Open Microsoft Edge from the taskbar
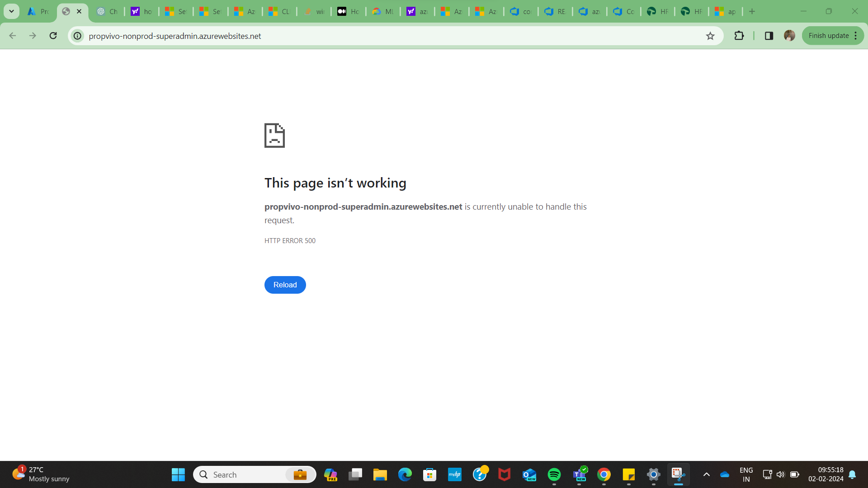868x488 pixels. click(x=404, y=474)
